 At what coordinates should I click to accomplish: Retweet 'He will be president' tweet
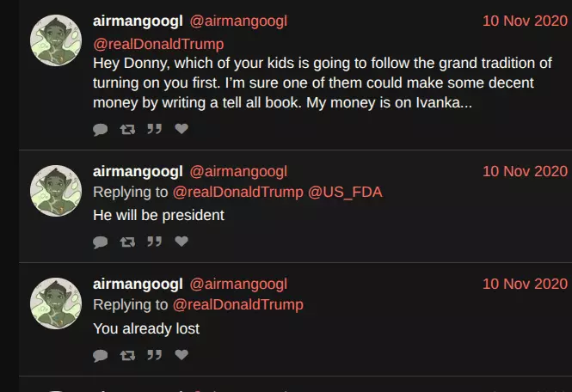[127, 242]
